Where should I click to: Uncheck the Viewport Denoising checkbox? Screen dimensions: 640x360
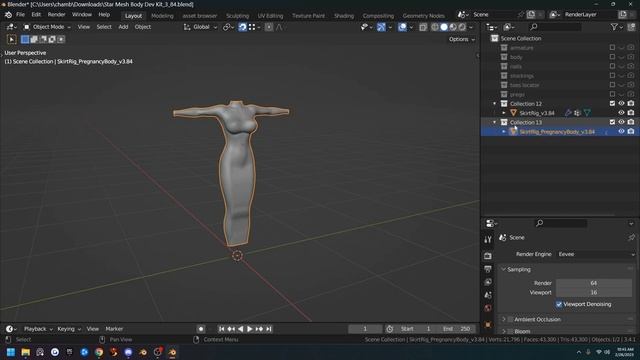(559, 304)
